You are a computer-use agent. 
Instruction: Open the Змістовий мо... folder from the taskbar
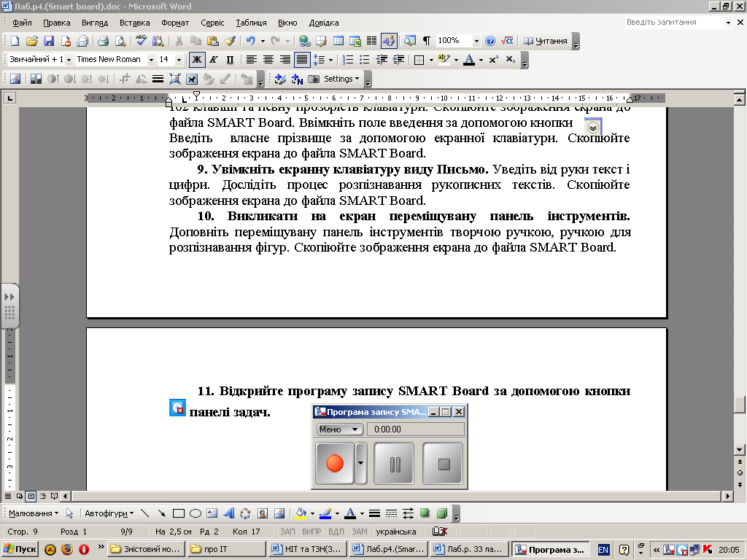(x=146, y=549)
